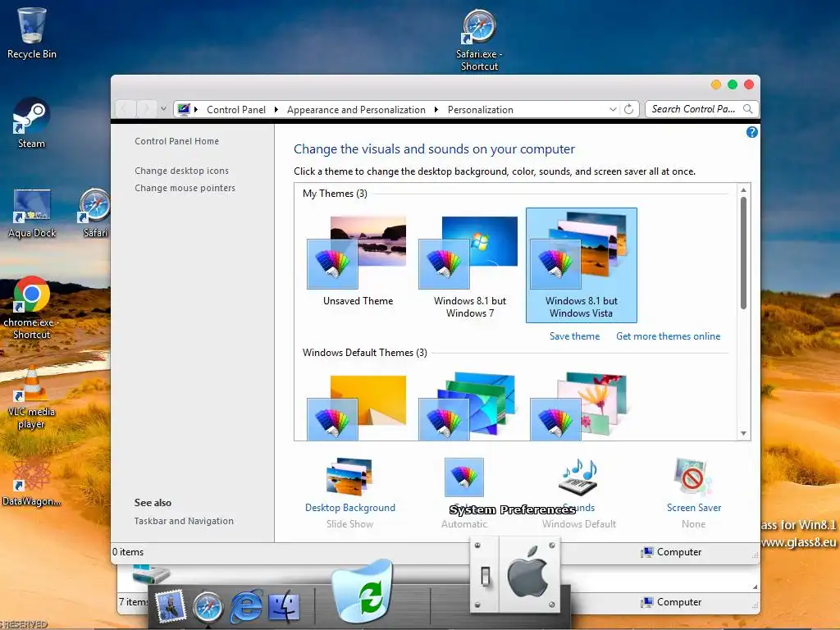Click the Mail stamp icon in the dock

click(x=171, y=607)
